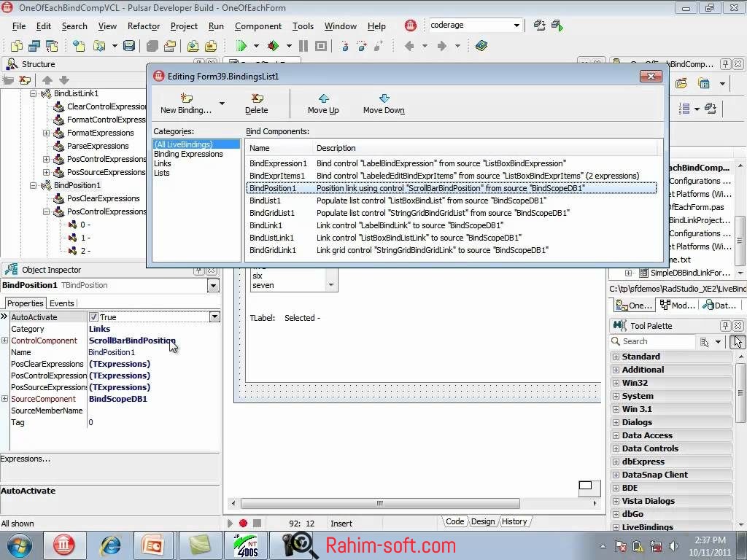Select the BindExpression1 row

(451, 163)
